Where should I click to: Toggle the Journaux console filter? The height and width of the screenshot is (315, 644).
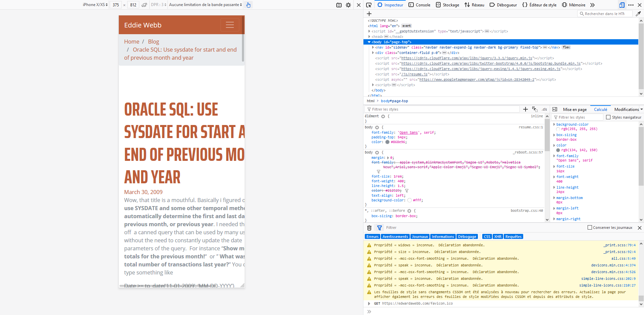(x=420, y=237)
